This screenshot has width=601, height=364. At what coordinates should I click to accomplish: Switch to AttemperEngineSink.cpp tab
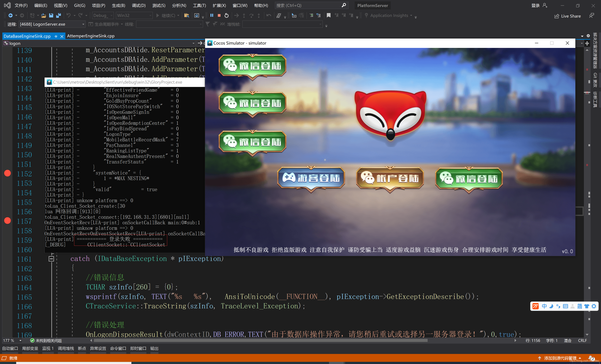pos(91,36)
